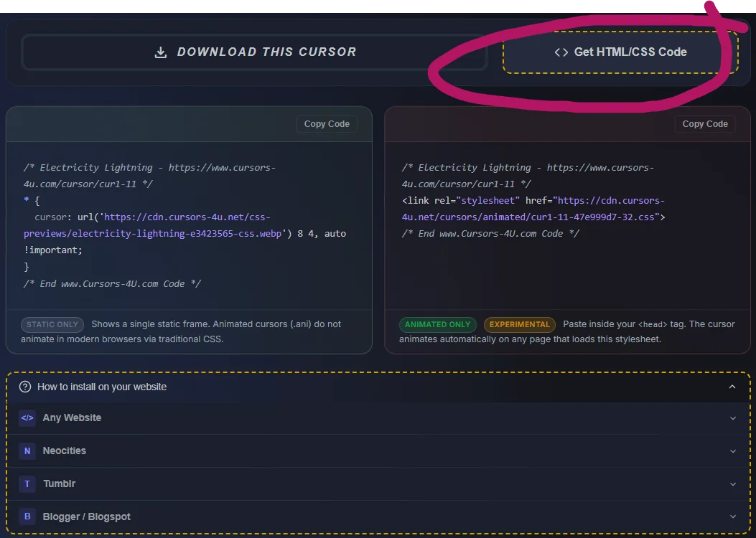Click the Download This Cursor button
Screen dimensions: 756x538
254,52
